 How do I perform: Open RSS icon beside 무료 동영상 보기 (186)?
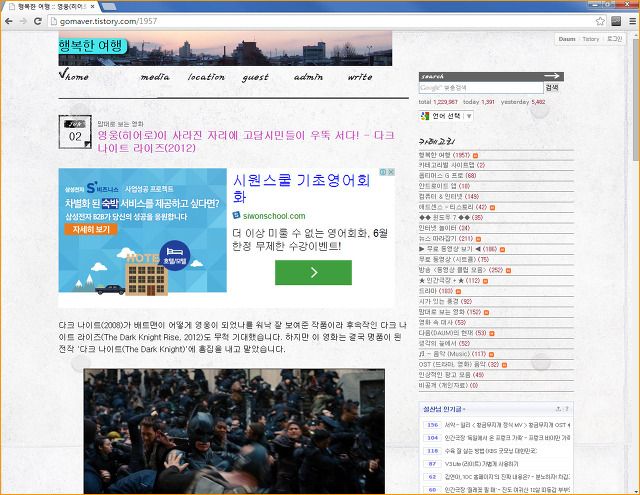click(502, 249)
